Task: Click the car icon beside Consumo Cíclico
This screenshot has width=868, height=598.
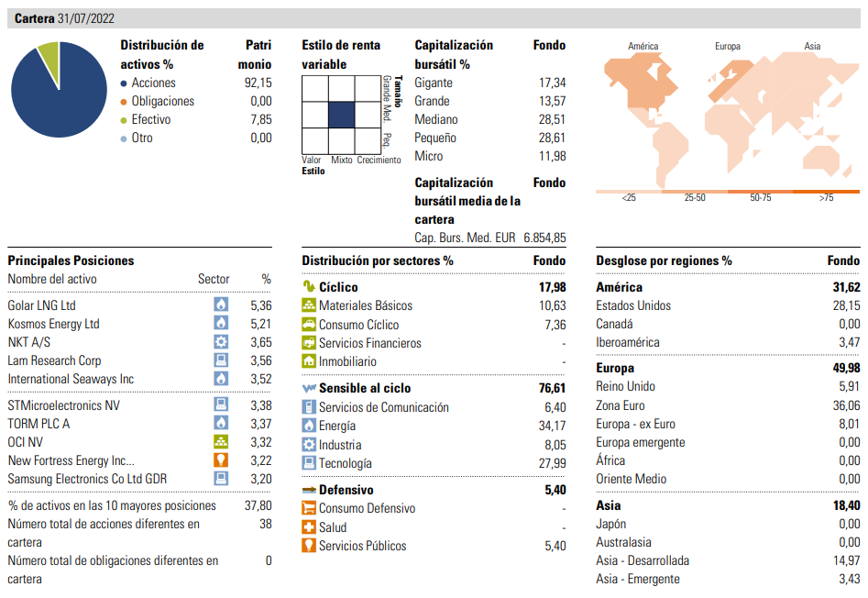Action: pos(308,324)
